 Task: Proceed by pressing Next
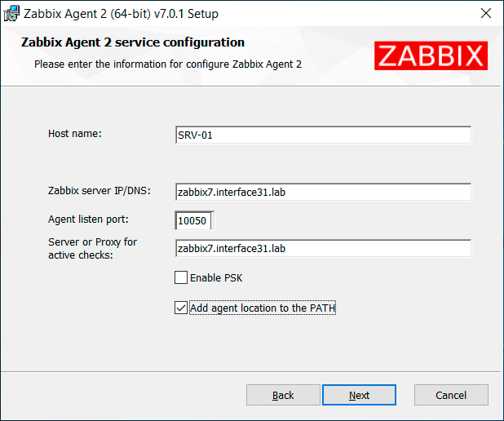[359, 395]
